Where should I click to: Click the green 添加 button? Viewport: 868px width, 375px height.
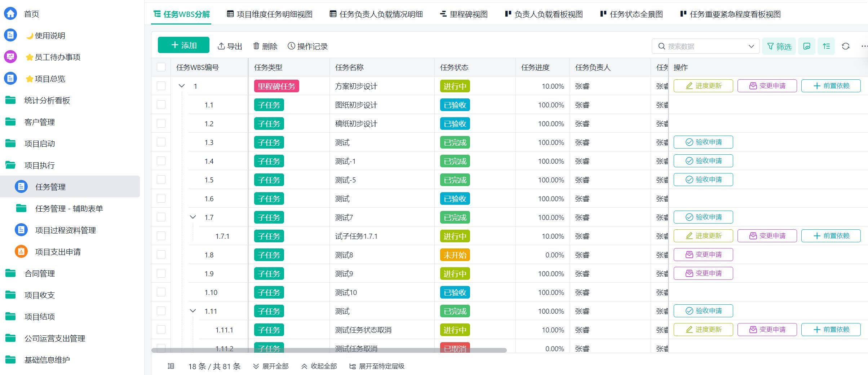click(183, 45)
